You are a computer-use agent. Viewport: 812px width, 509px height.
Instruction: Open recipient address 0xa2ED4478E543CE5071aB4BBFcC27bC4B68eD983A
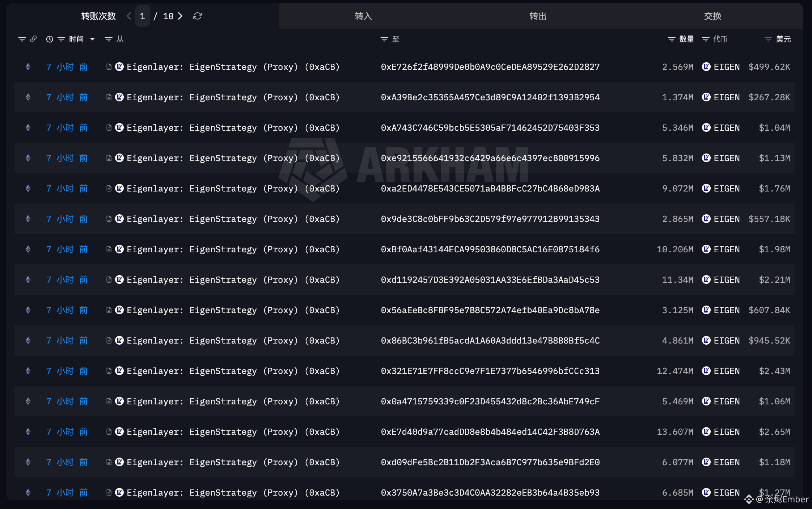click(x=490, y=189)
